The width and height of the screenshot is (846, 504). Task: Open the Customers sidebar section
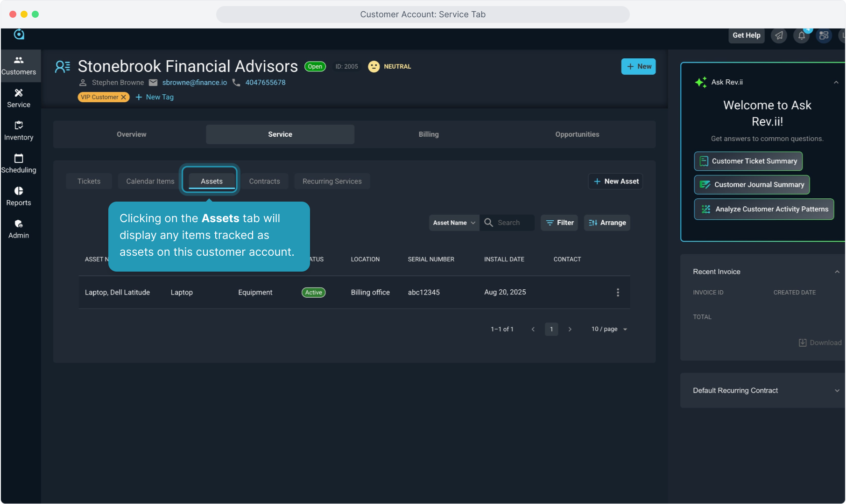pyautogui.click(x=19, y=66)
